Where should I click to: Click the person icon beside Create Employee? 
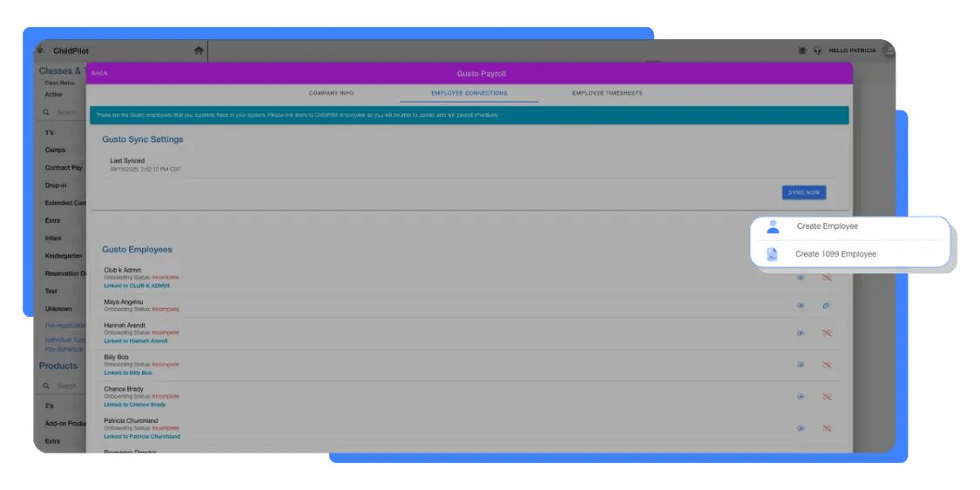click(x=774, y=226)
